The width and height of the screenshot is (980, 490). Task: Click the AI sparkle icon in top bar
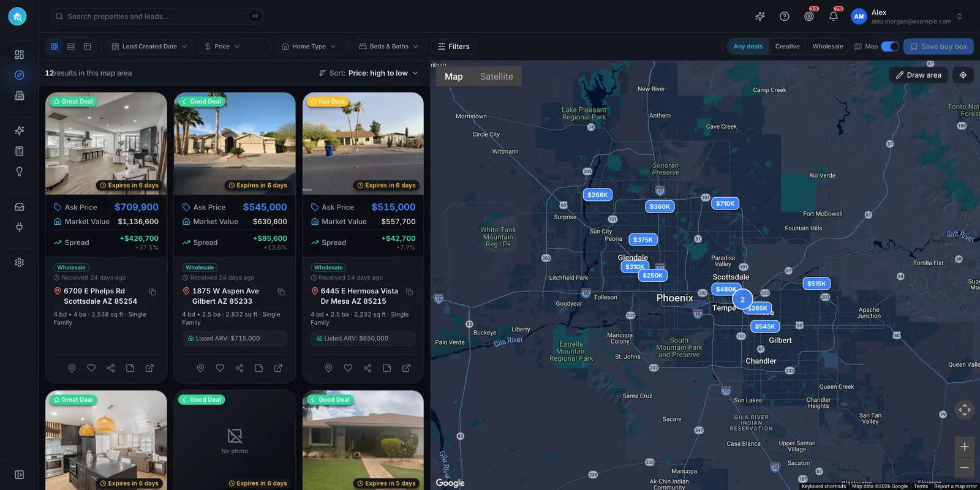[x=760, y=17]
